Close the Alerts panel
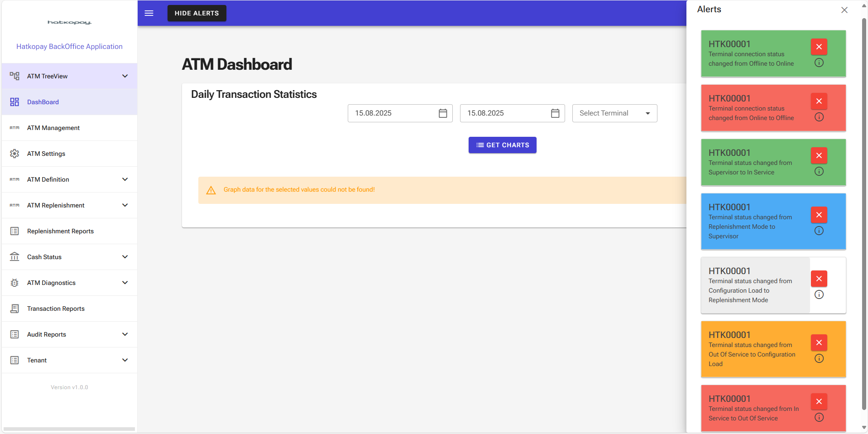The width and height of the screenshot is (868, 434). (844, 10)
